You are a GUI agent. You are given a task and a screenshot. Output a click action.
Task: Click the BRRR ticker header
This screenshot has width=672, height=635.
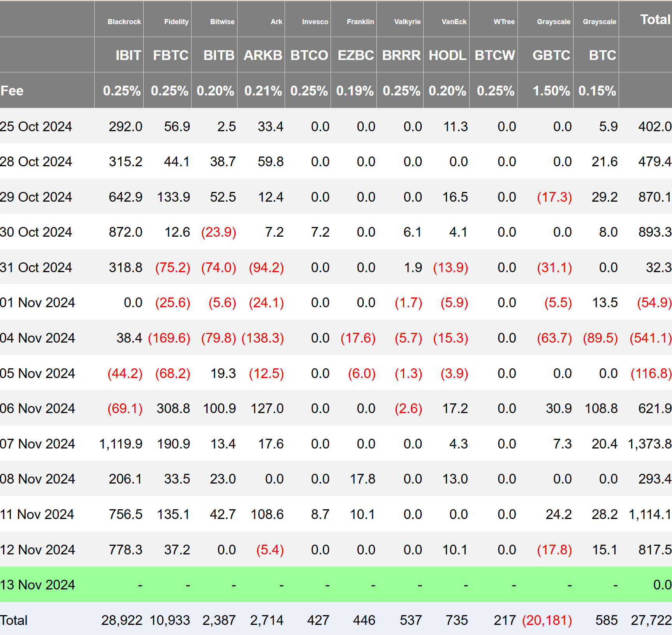pyautogui.click(x=401, y=55)
